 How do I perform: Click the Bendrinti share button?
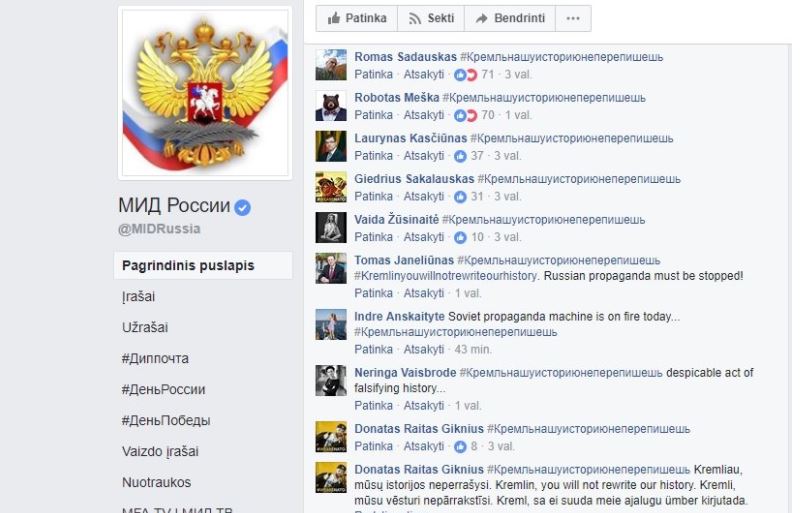(x=510, y=18)
